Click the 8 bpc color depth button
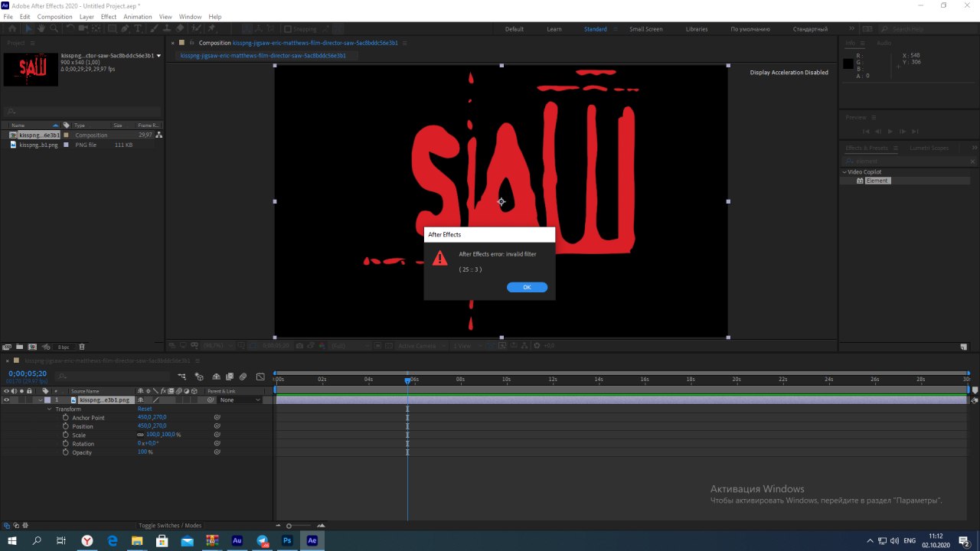 coord(64,347)
